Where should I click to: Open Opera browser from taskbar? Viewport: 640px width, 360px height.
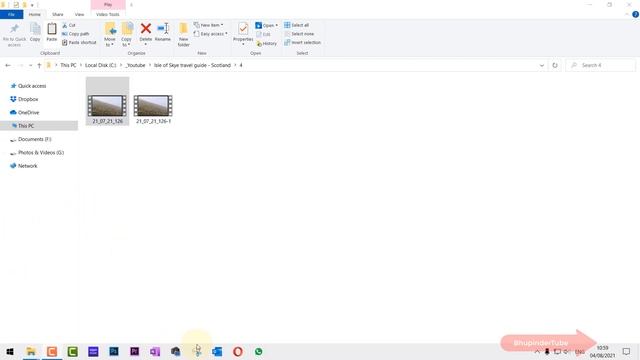(238, 351)
